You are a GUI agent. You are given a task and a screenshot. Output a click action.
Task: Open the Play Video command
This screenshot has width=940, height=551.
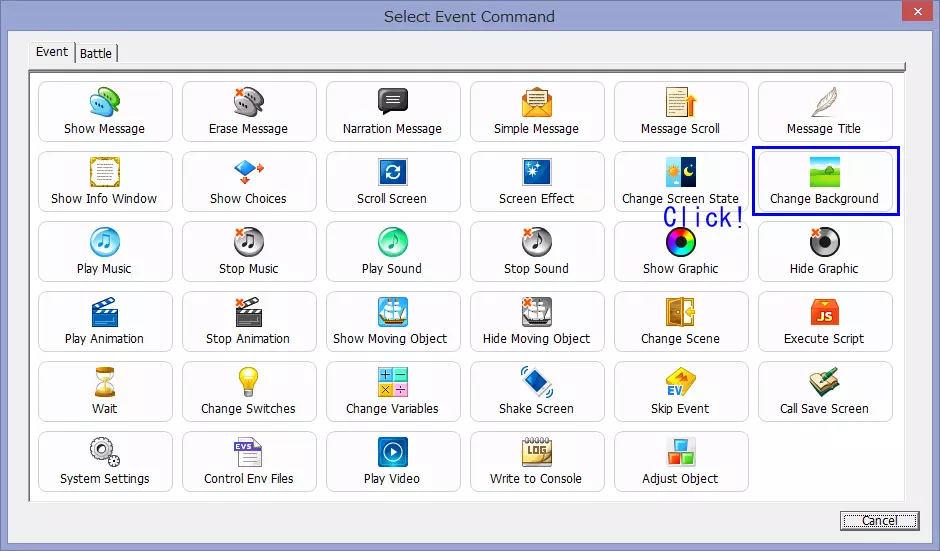pos(392,461)
